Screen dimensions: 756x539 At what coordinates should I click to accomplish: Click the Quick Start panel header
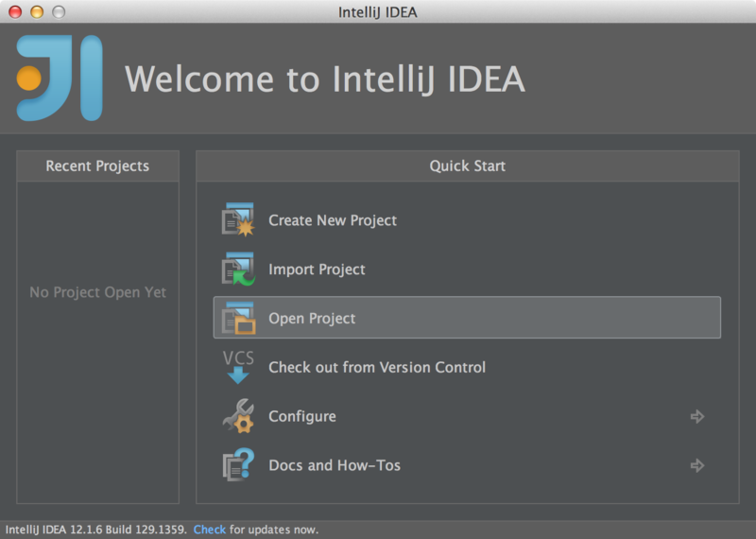(x=467, y=166)
